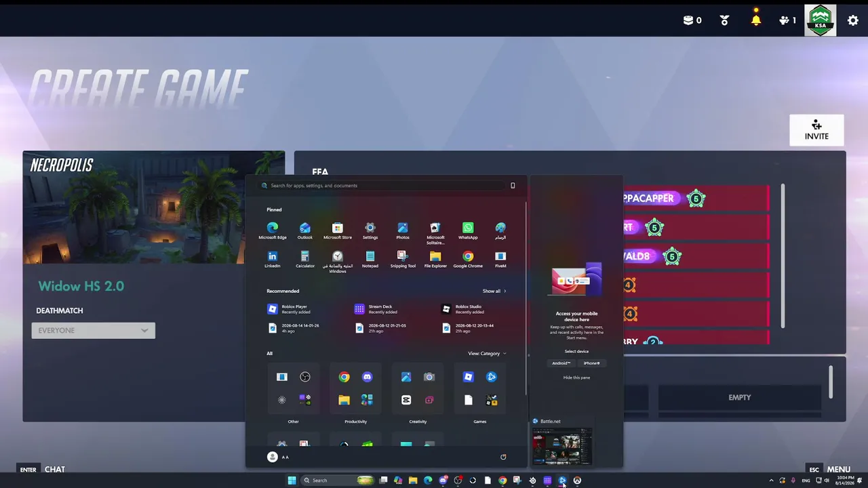
Task: Open Overwatch icon on the taskbar
Action: (x=577, y=481)
